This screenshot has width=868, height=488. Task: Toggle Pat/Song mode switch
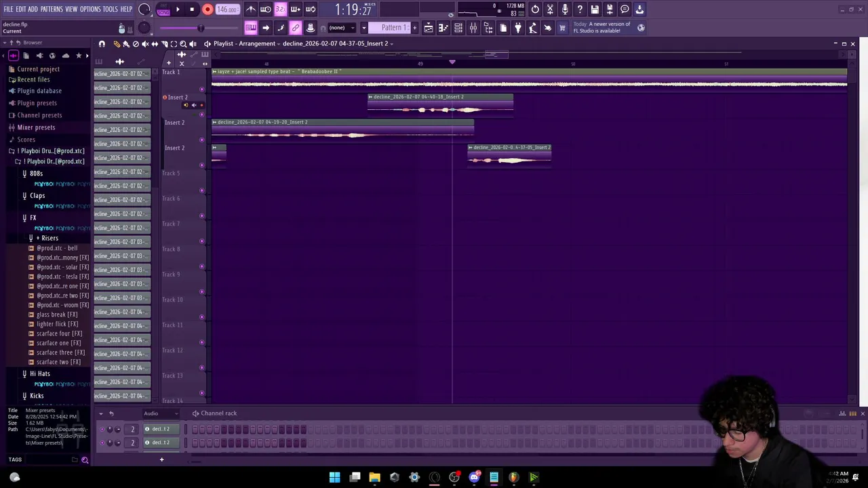(x=163, y=9)
